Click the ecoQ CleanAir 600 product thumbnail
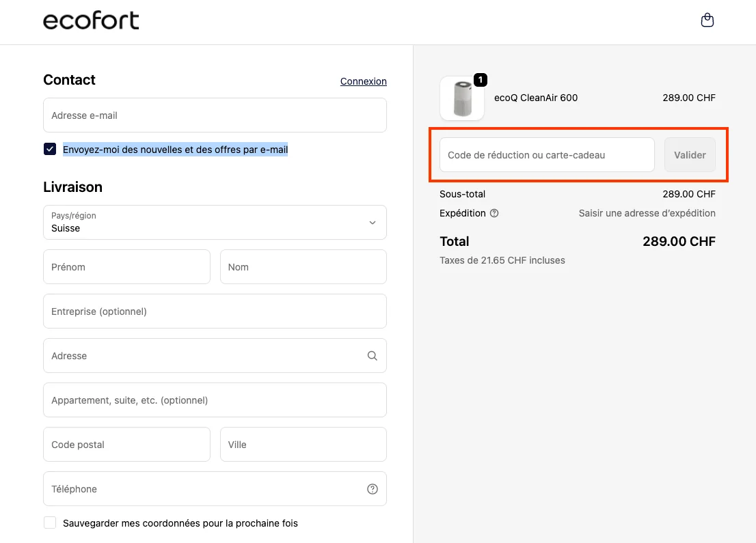 point(462,98)
